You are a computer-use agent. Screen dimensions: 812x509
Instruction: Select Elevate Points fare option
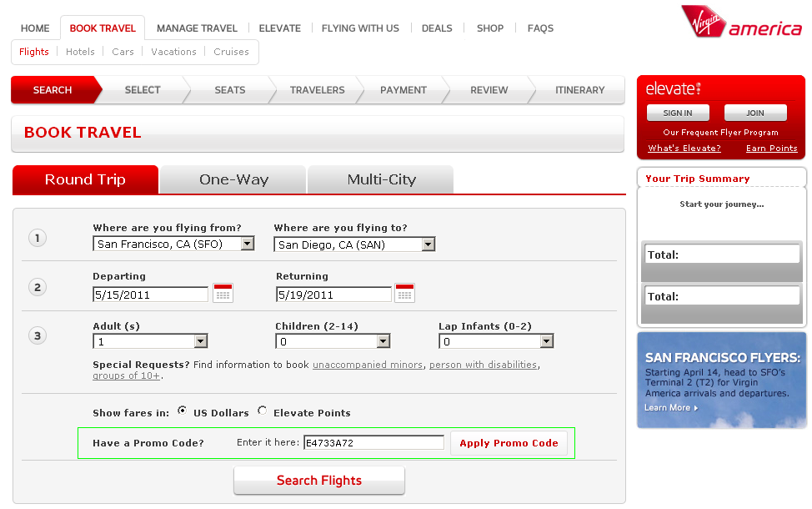pyautogui.click(x=263, y=411)
